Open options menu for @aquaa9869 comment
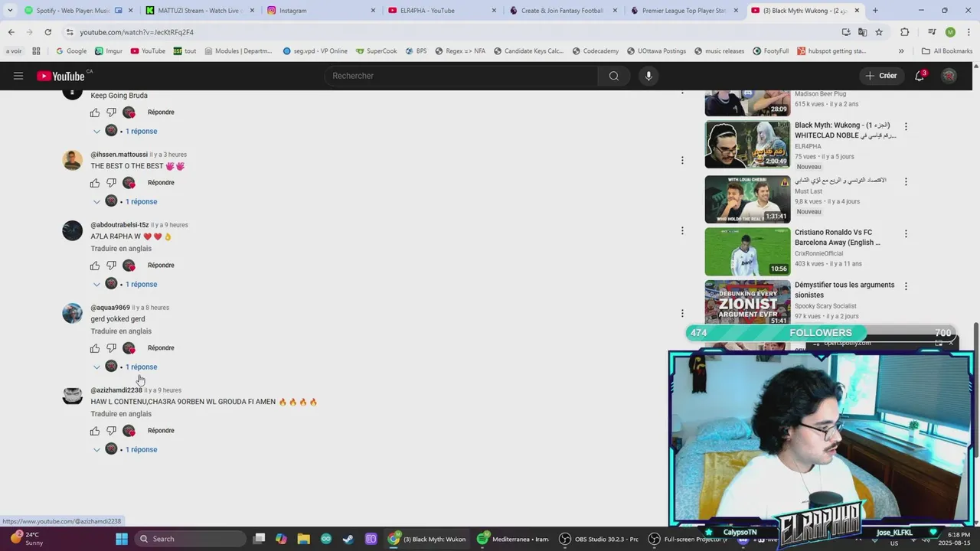The image size is (980, 551). (682, 313)
